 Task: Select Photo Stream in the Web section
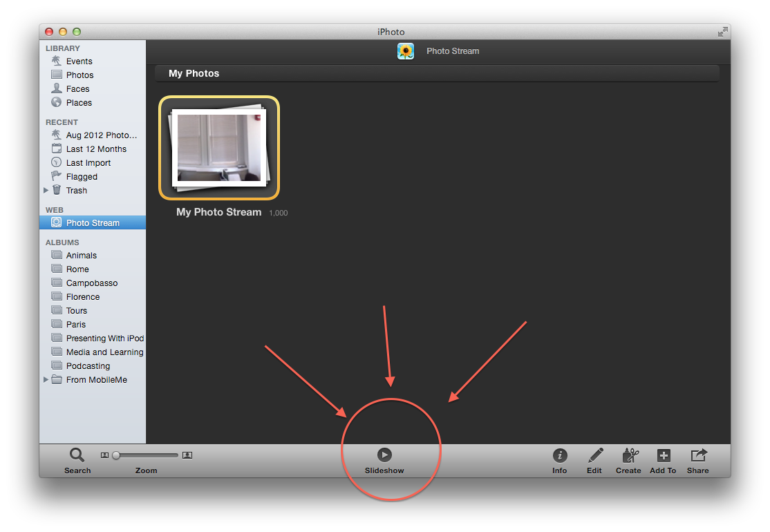(x=93, y=222)
